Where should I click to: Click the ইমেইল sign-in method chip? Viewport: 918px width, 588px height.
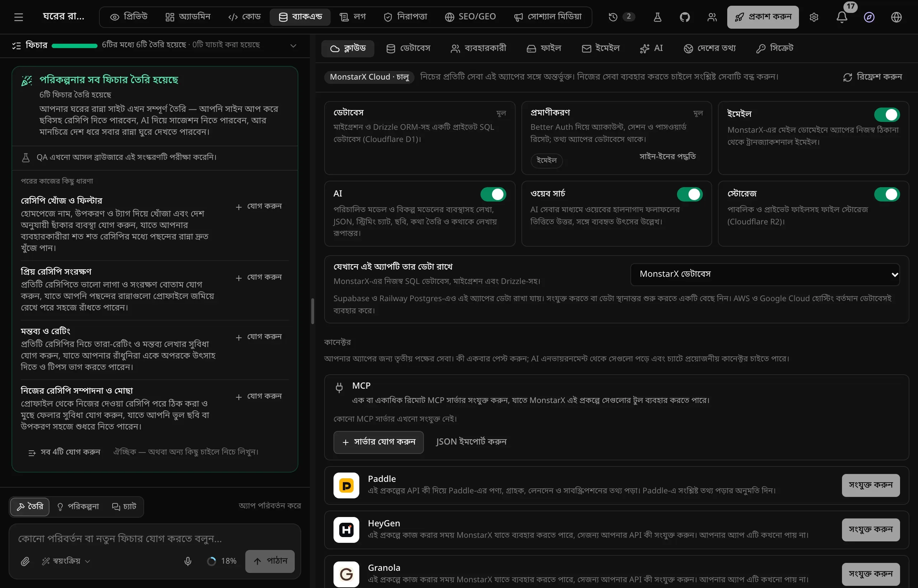(546, 161)
